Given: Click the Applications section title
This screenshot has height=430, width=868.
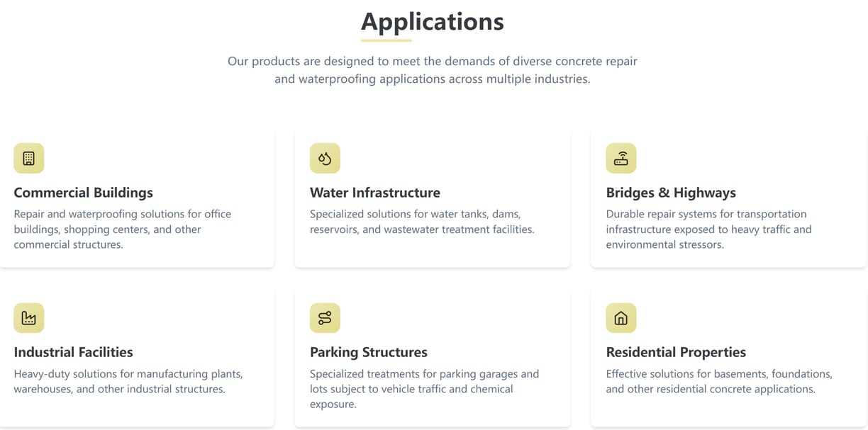Looking at the screenshot, I should (x=433, y=21).
